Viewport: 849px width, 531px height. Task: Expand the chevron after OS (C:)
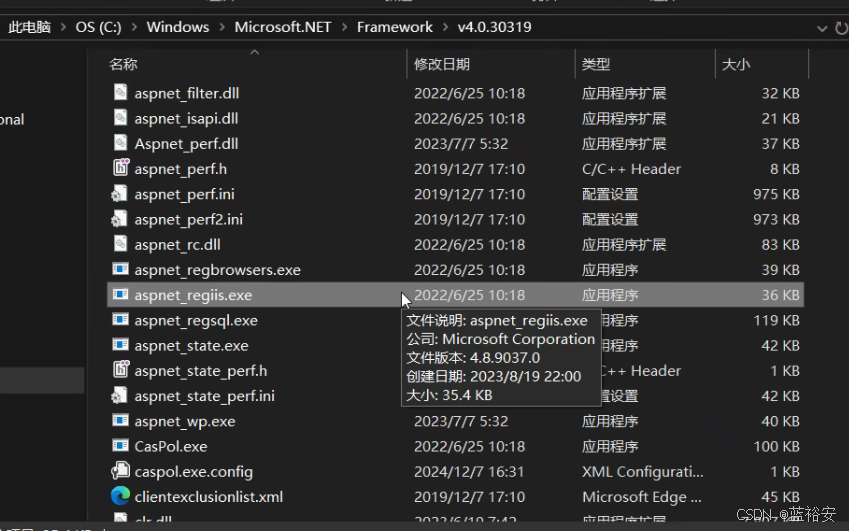(x=134, y=27)
